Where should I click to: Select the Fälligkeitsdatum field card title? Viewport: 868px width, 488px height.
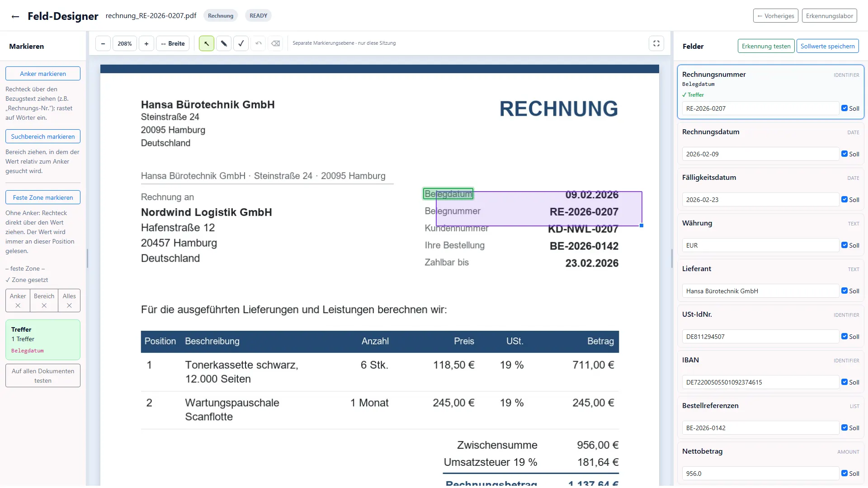click(x=709, y=178)
